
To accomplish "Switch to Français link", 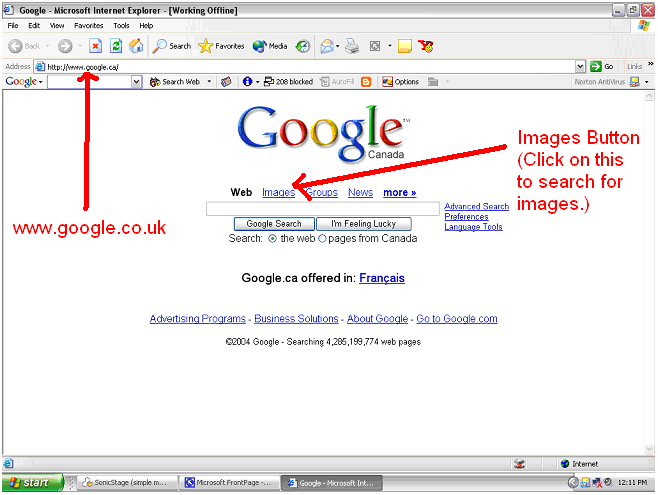I will click(x=382, y=278).
